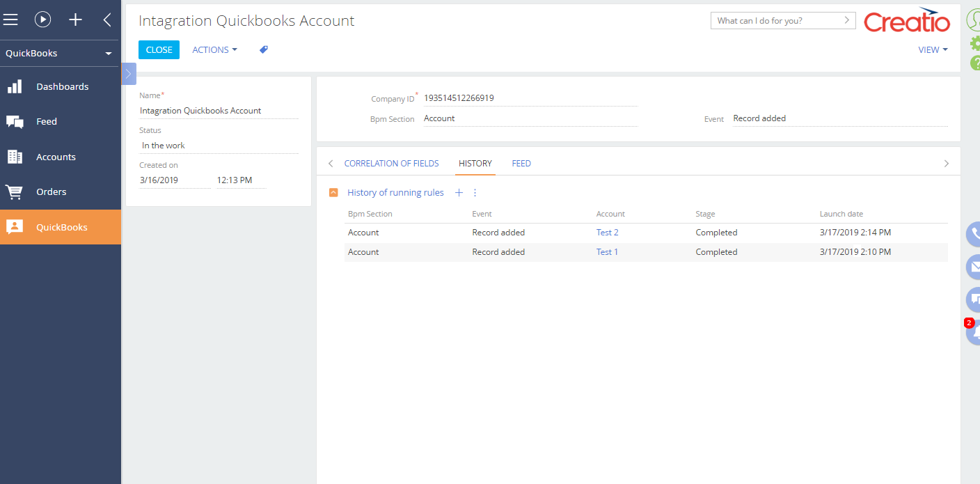Open the phone call panel
The height and width of the screenshot is (484, 980).
(974, 233)
